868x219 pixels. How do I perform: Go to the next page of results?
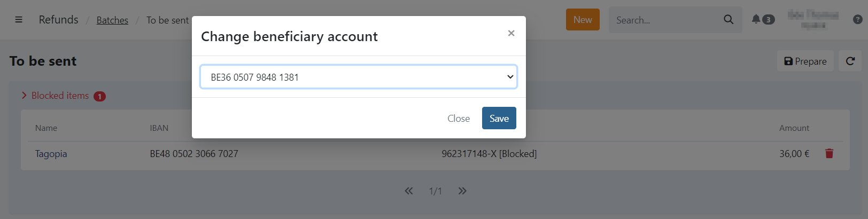pyautogui.click(x=462, y=191)
